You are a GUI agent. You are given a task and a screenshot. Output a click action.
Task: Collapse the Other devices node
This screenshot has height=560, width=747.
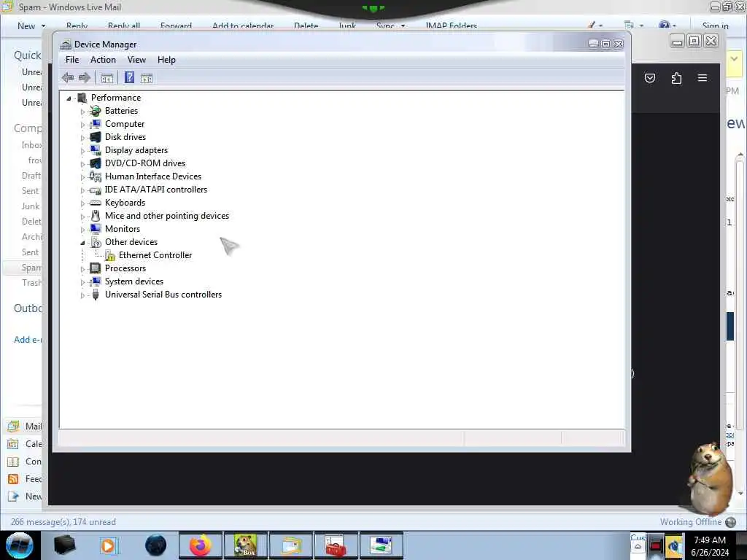pyautogui.click(x=82, y=243)
